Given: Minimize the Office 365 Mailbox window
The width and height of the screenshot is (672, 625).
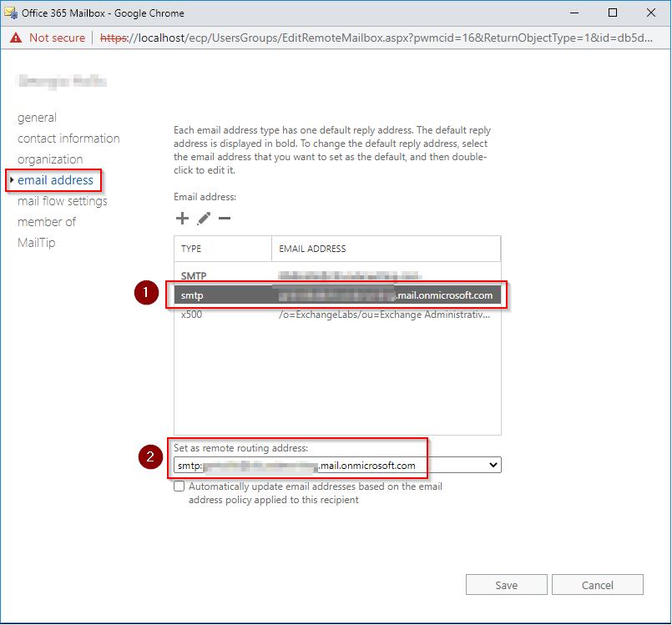Looking at the screenshot, I should tap(574, 13).
